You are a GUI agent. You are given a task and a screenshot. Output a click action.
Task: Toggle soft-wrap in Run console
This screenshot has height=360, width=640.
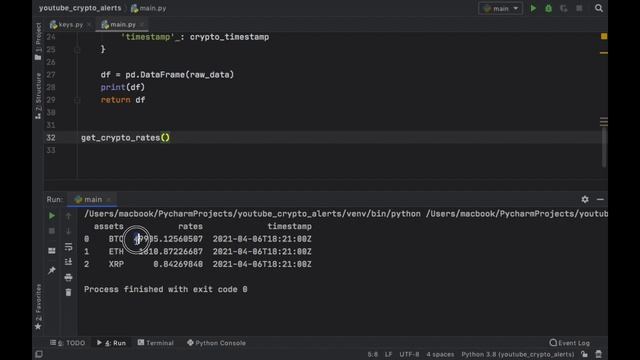[68, 247]
